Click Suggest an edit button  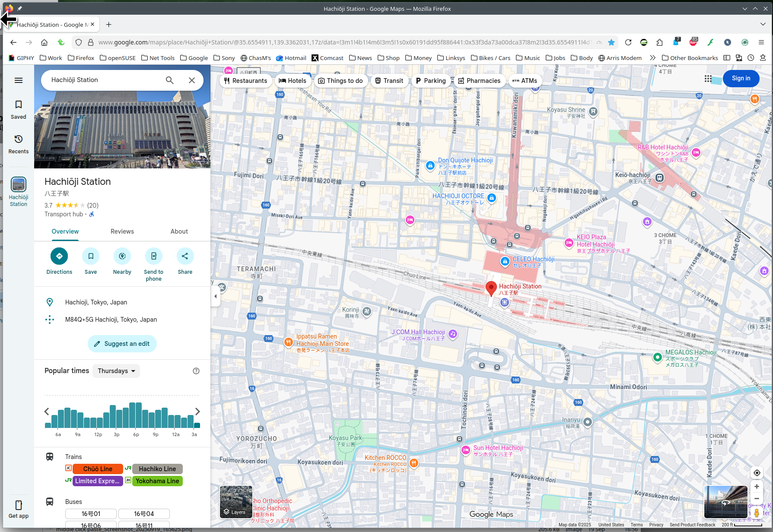pos(122,344)
